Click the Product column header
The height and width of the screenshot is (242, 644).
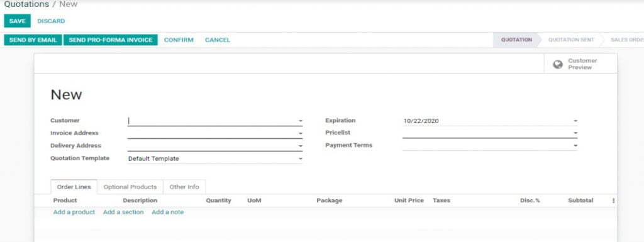click(65, 201)
